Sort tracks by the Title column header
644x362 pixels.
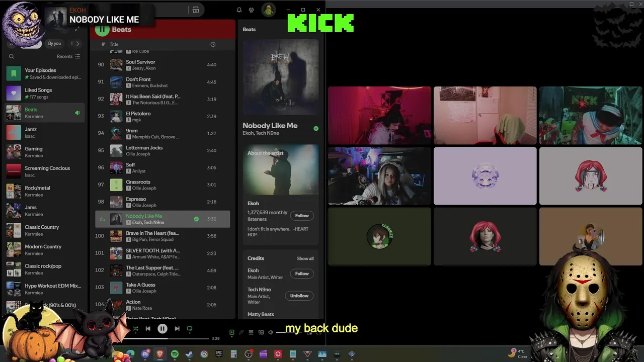click(114, 44)
